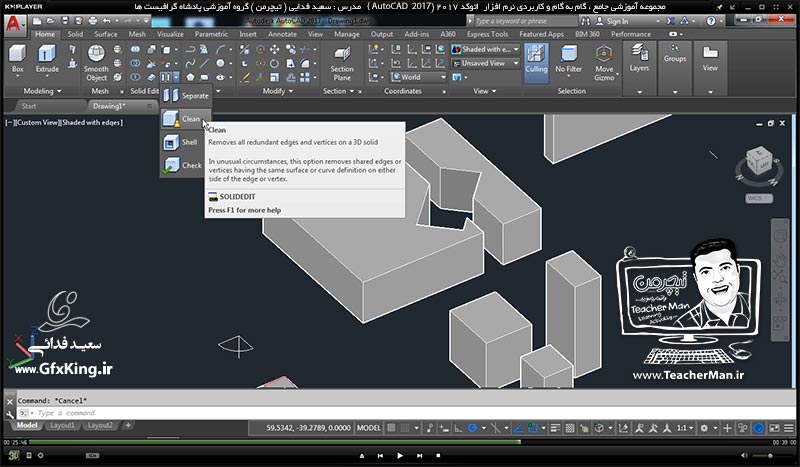The image size is (800, 467).
Task: Click the No Filter selection tool
Action: [x=568, y=60]
